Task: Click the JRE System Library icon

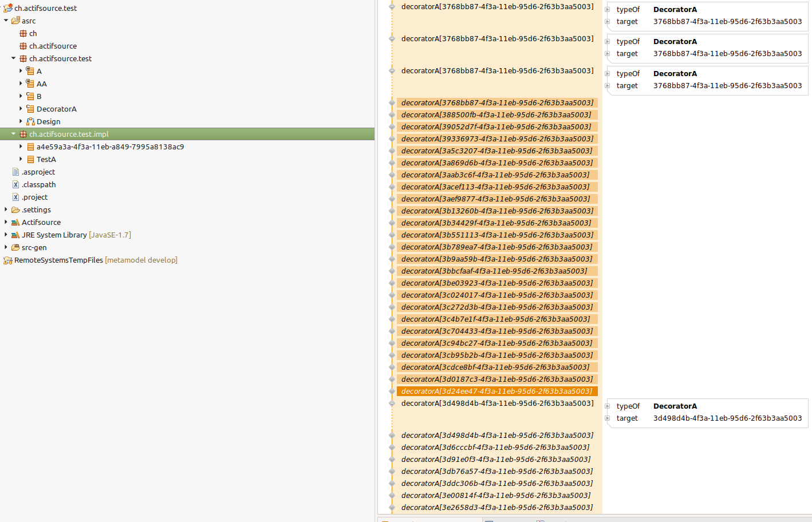Action: click(x=16, y=235)
